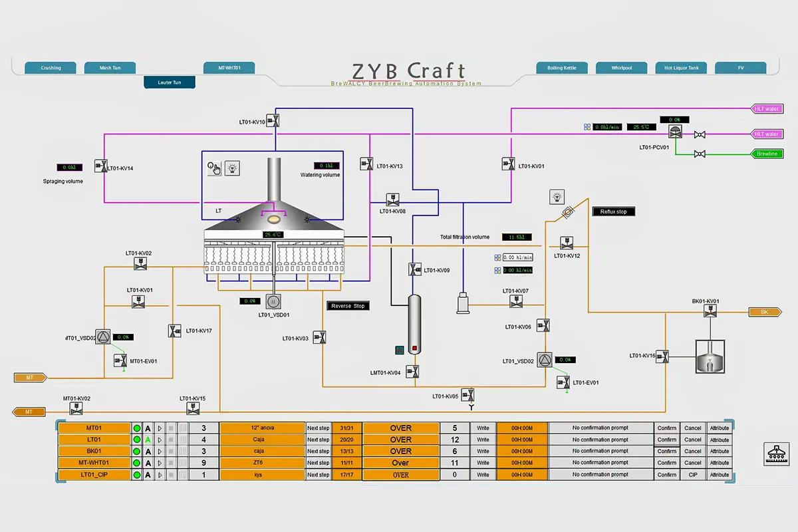Click the LT01-PCV01 control valve icon

tap(676, 133)
